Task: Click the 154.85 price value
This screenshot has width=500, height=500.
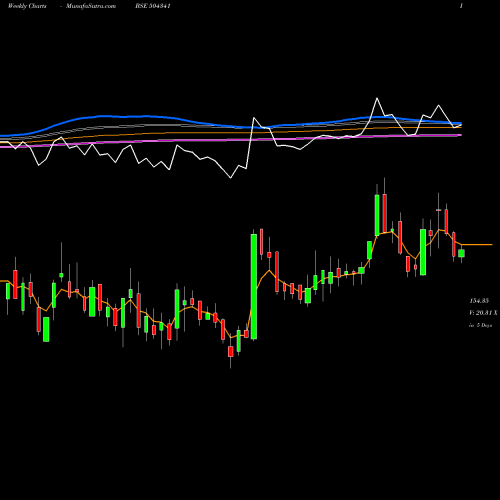Action: pos(479,301)
